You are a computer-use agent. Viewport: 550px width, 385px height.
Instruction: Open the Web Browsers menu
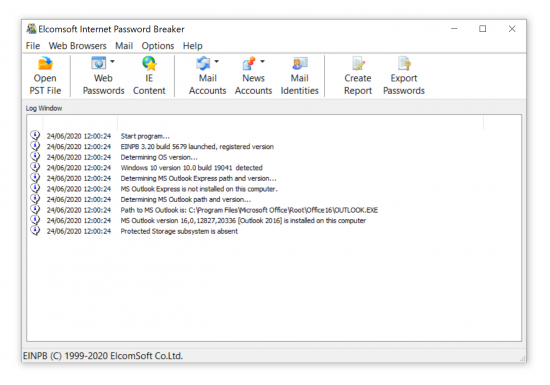78,46
